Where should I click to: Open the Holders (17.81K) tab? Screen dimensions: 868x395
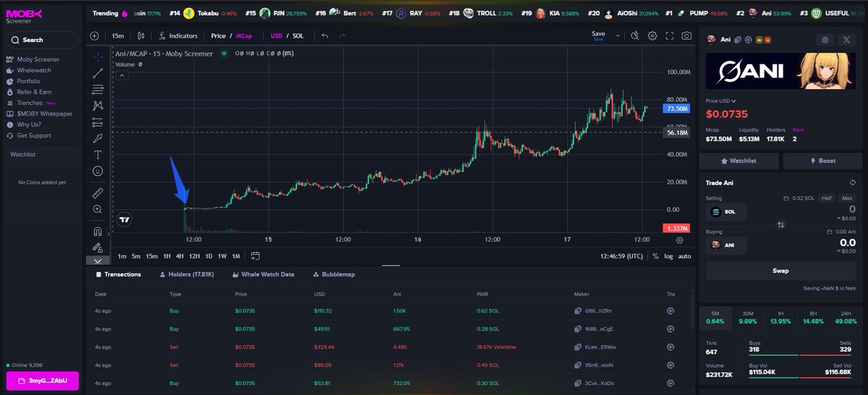[186, 274]
